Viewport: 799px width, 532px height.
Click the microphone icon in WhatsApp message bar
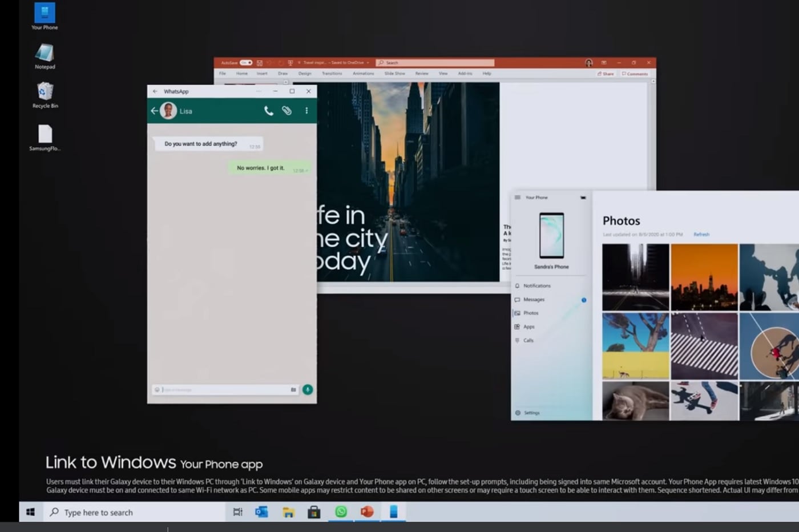click(307, 389)
